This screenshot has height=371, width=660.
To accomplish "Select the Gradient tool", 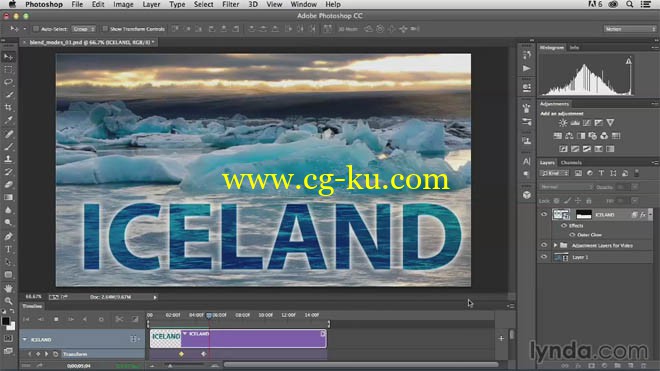I will click(x=8, y=197).
